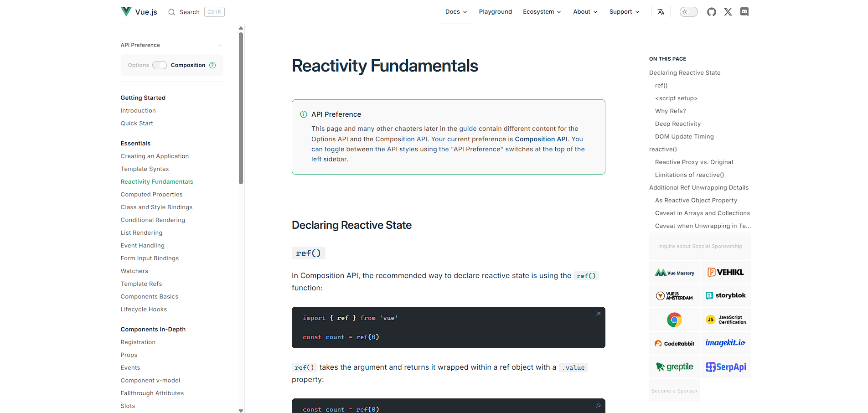This screenshot has width=868, height=413.
Task: Click the search box
Action: pyautogui.click(x=196, y=12)
